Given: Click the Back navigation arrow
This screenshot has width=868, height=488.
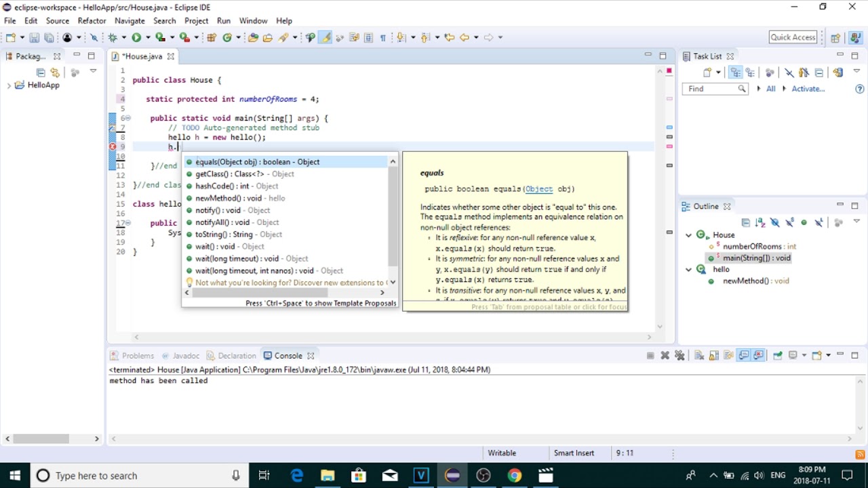Looking at the screenshot, I should (x=465, y=37).
